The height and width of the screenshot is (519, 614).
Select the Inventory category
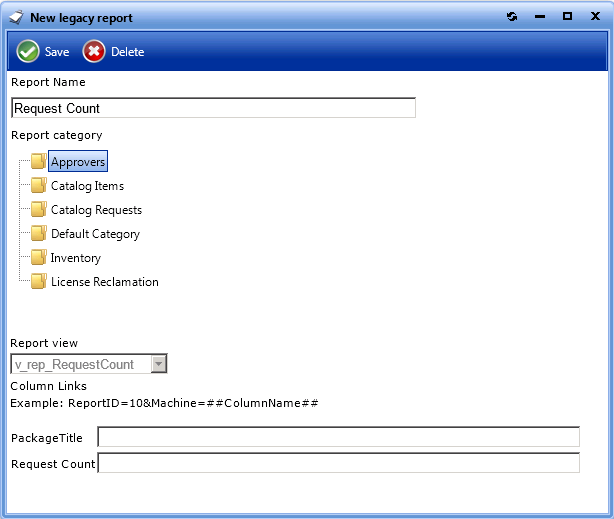(76, 258)
